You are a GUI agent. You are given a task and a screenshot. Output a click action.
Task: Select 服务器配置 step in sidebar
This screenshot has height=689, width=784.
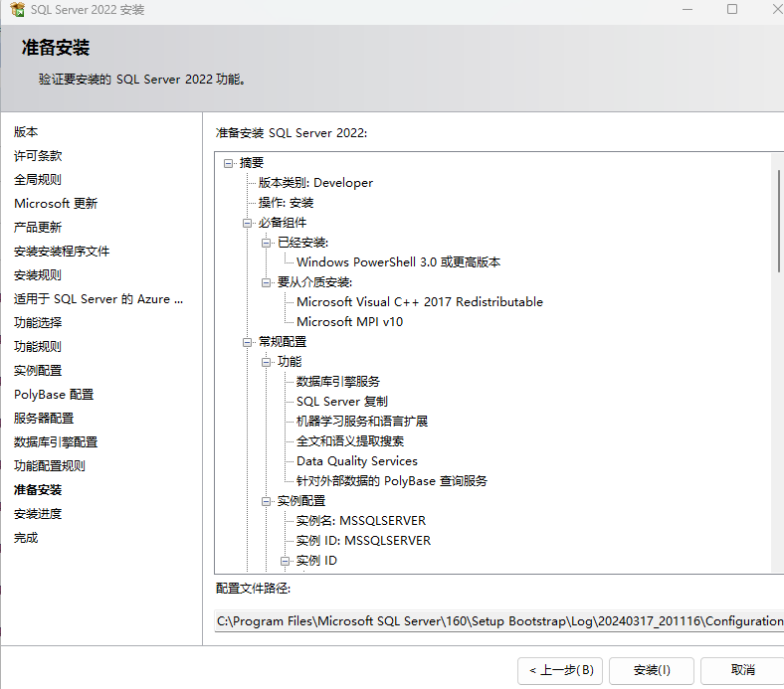point(44,419)
